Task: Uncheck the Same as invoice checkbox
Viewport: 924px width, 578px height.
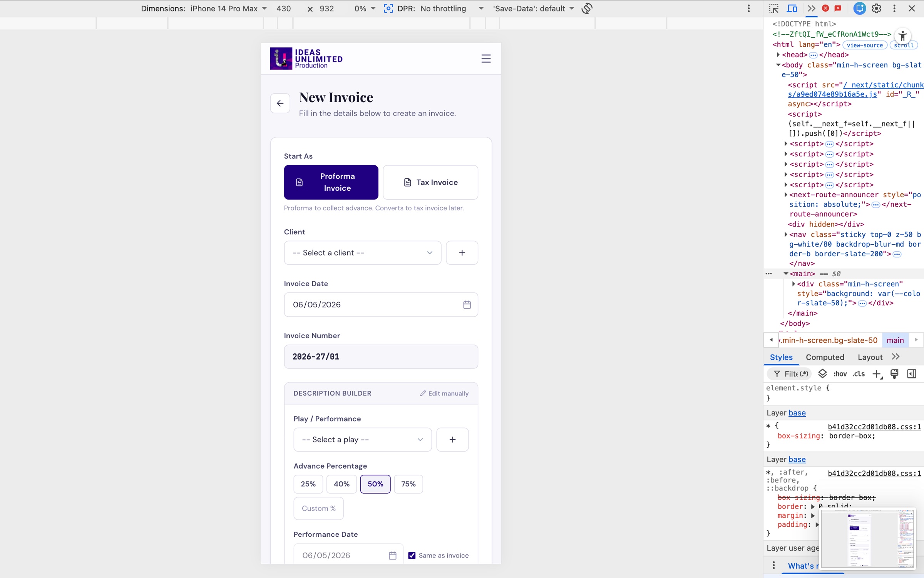Action: point(412,555)
